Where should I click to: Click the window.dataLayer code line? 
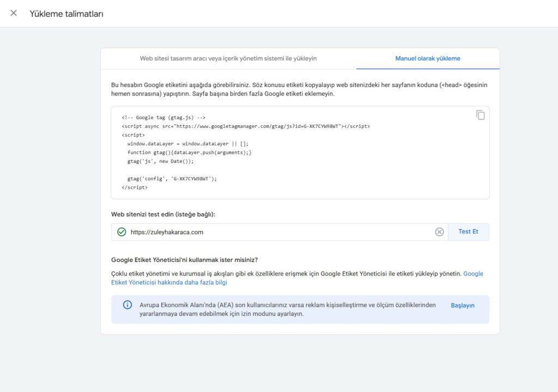(188, 144)
